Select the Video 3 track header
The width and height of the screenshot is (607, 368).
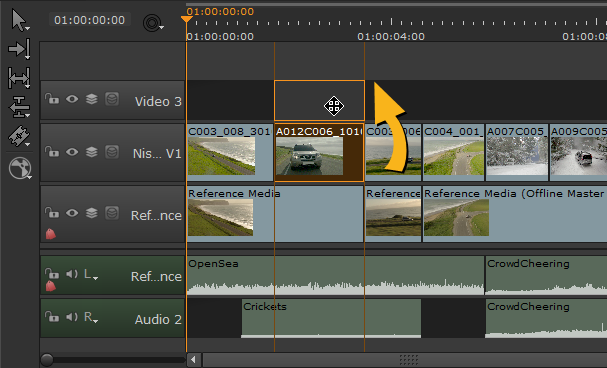tap(112, 100)
